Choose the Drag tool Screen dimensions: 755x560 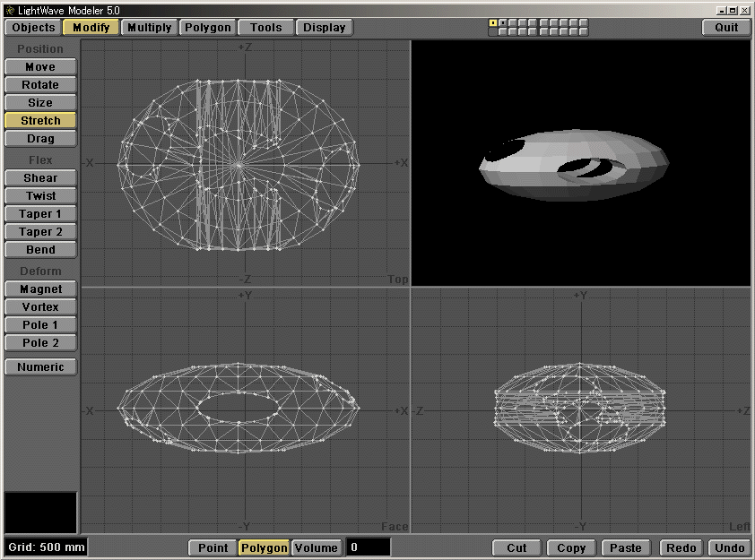click(x=39, y=138)
